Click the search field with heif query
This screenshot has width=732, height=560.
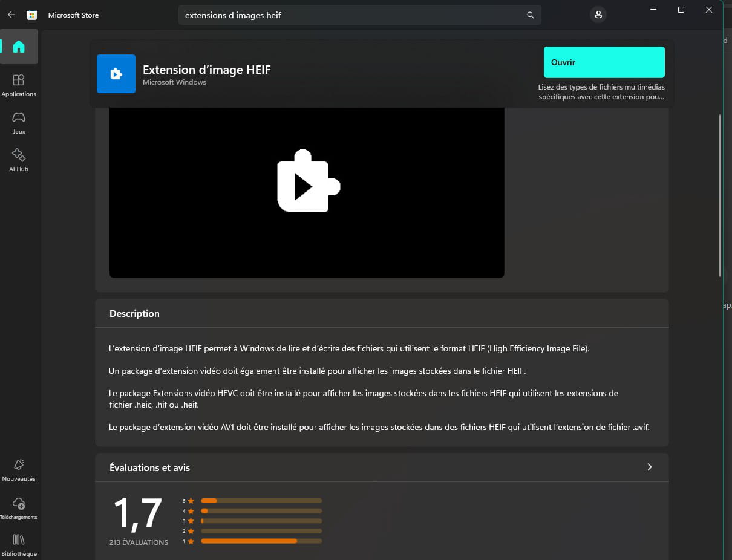click(x=351, y=15)
